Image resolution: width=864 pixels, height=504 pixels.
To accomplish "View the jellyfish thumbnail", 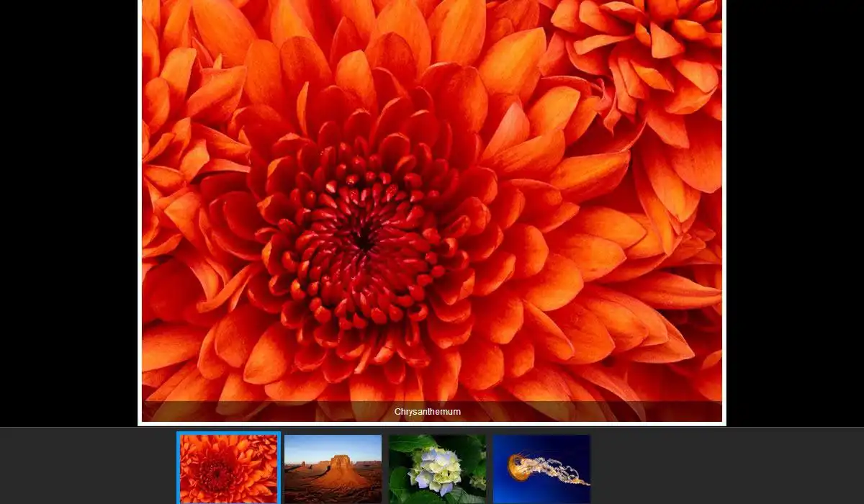I will tap(541, 469).
